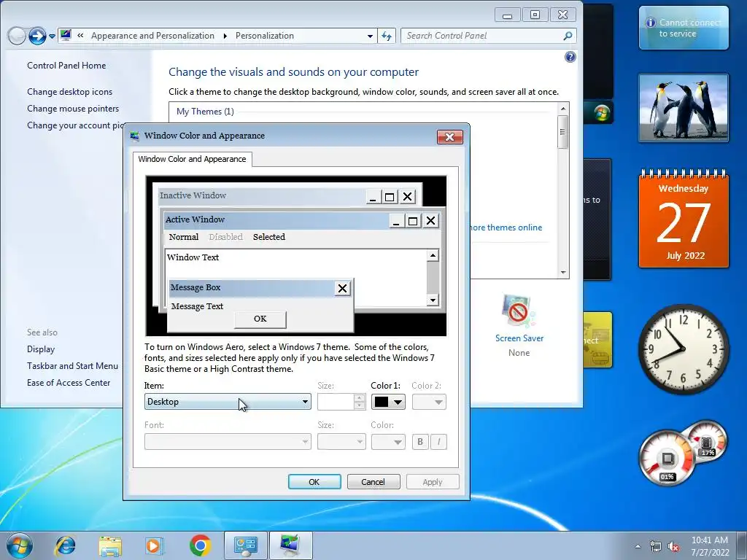Open the Start menu orb
Screen dimensions: 747x560
pos(20,545)
